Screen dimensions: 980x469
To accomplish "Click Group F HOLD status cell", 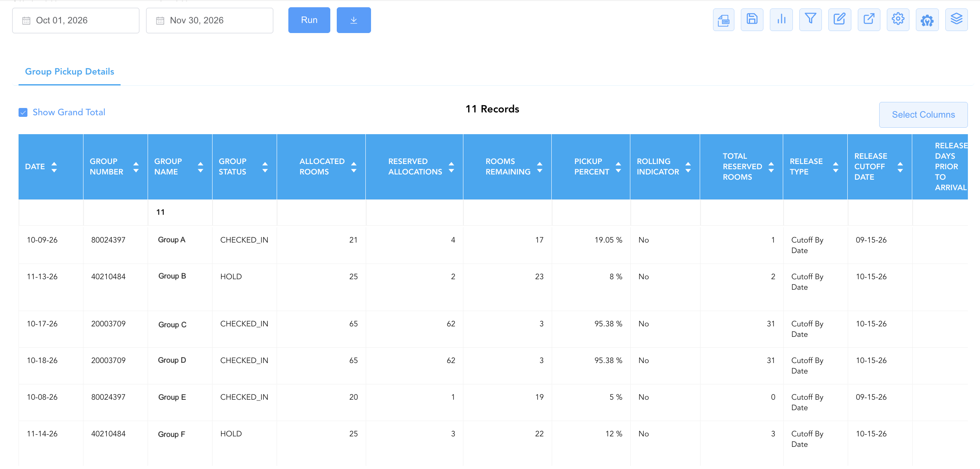I will (231, 434).
